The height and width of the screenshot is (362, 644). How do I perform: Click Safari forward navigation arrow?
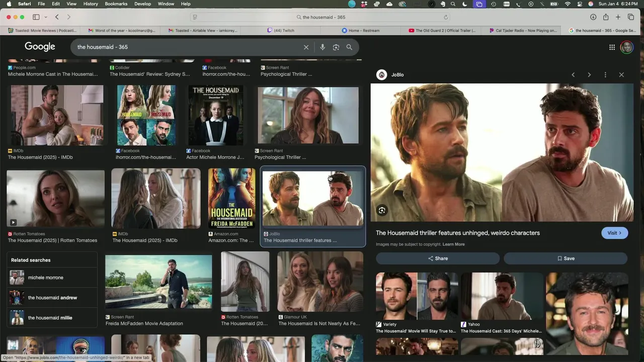pos(69,17)
